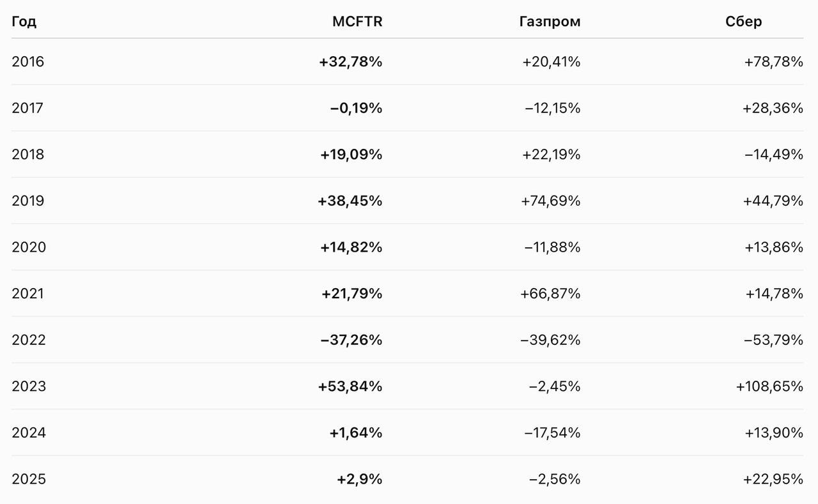Click Сбер value +78,78% for 2016

[x=774, y=62]
